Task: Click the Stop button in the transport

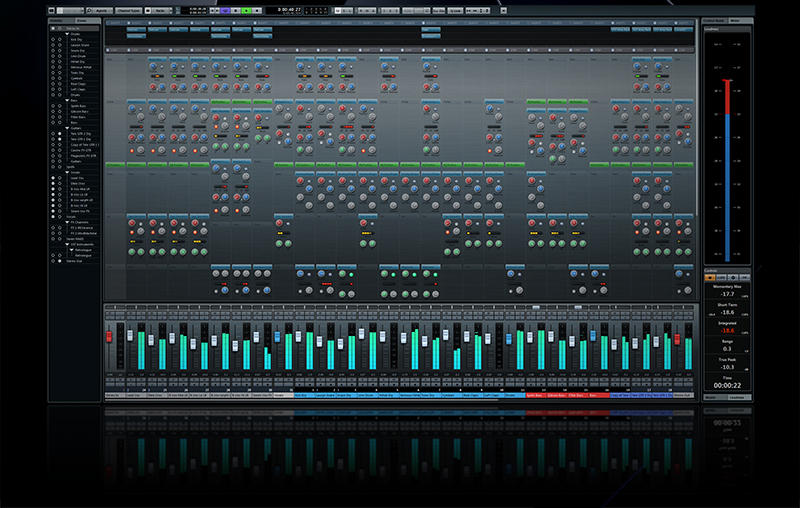Action: point(235,10)
